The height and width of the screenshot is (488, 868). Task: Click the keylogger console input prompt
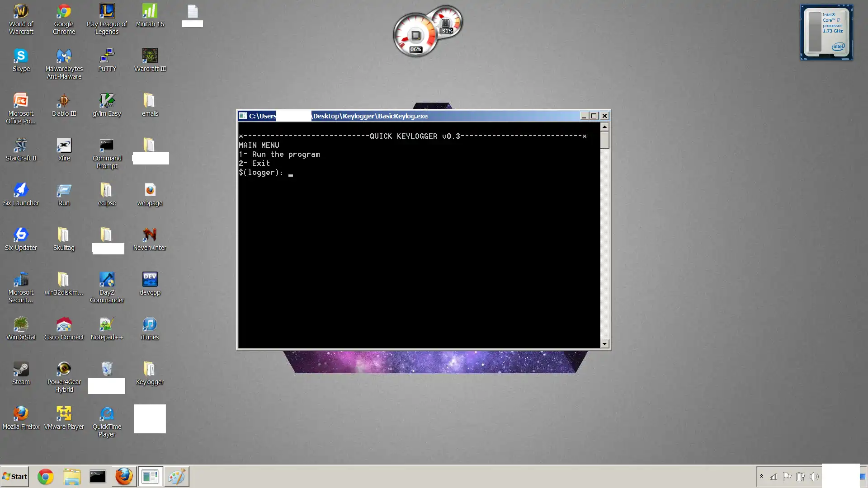(291, 173)
